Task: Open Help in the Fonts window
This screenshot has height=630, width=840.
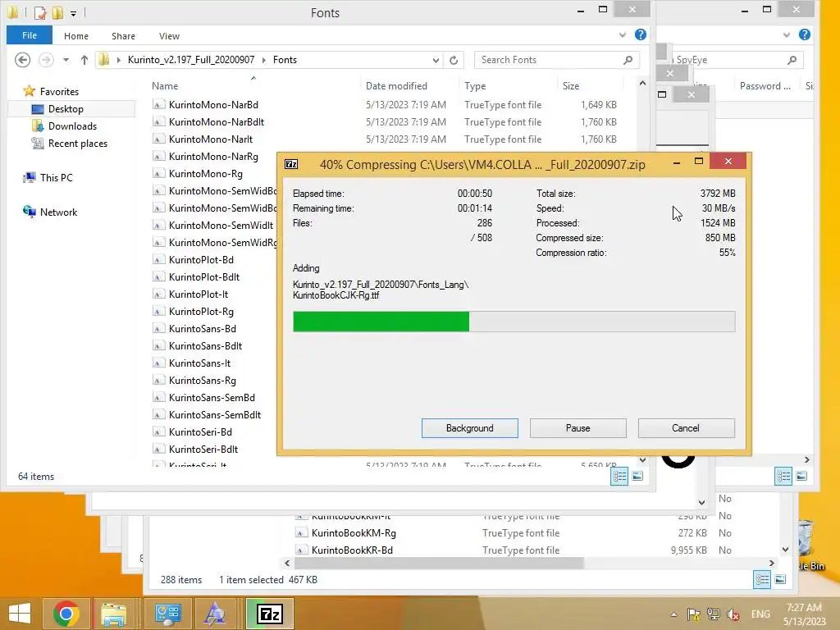Action: 640,34
